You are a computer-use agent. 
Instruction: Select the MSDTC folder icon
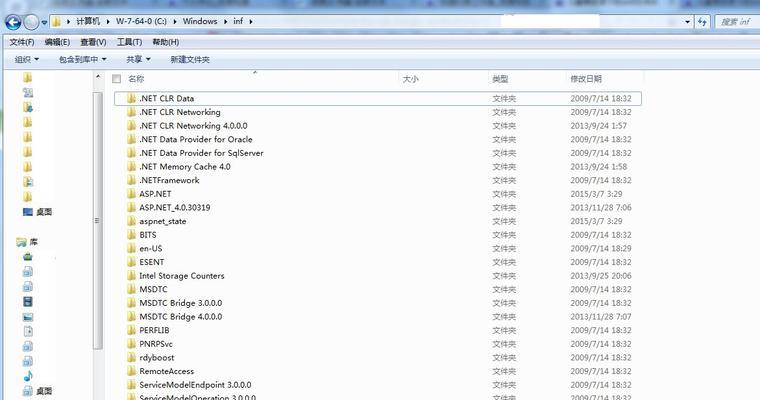click(131, 289)
